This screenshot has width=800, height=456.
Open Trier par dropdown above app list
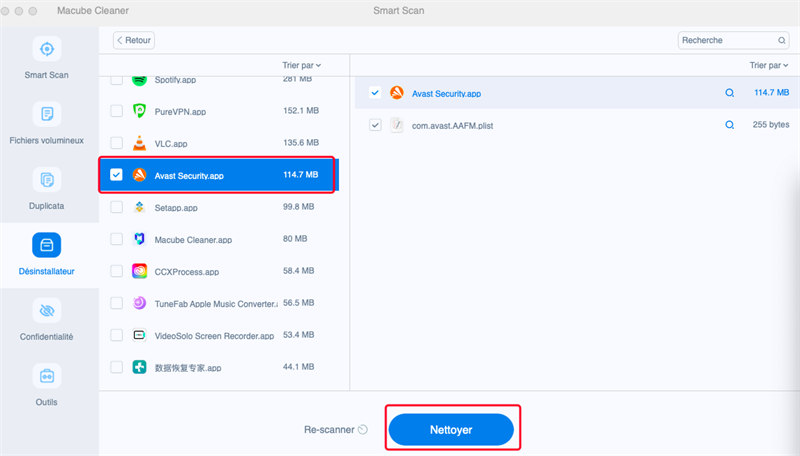pyautogui.click(x=302, y=65)
